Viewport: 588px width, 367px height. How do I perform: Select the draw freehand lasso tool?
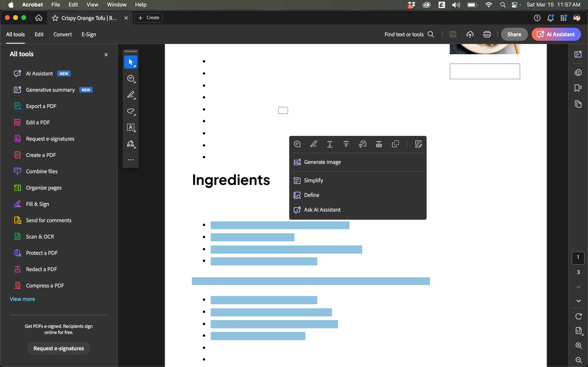click(131, 111)
